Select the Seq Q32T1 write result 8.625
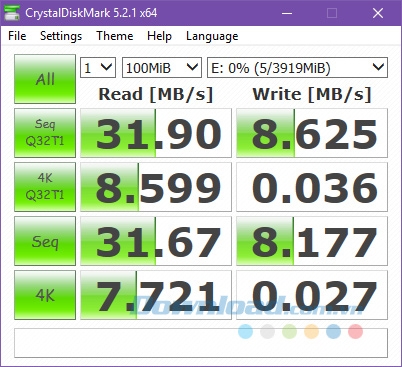The image size is (402, 367). point(312,133)
